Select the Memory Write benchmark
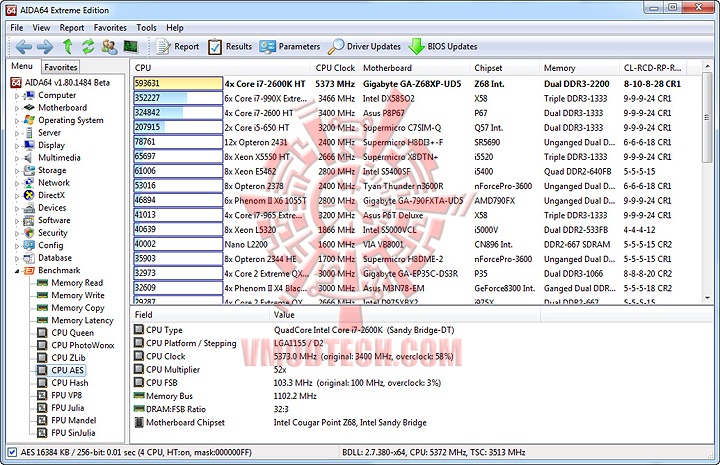 (78, 295)
